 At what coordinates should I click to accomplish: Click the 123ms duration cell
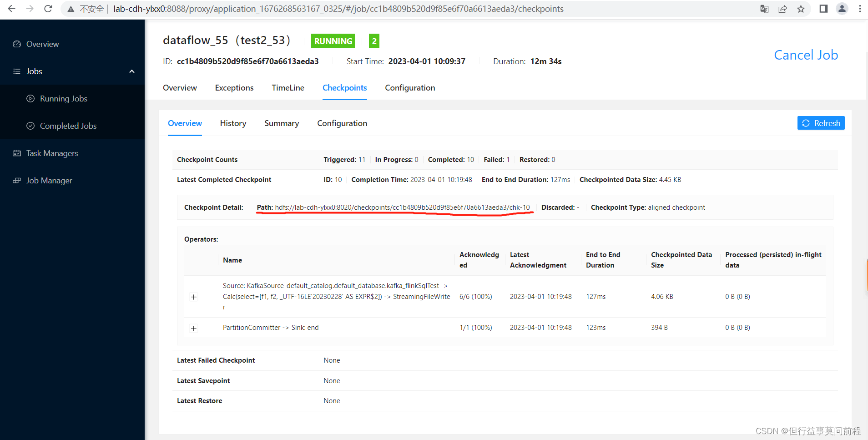click(x=595, y=328)
